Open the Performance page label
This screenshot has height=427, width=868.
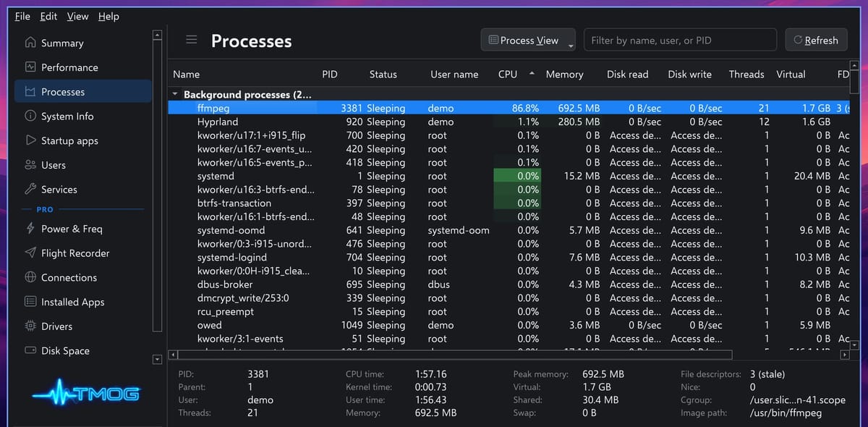click(x=69, y=67)
